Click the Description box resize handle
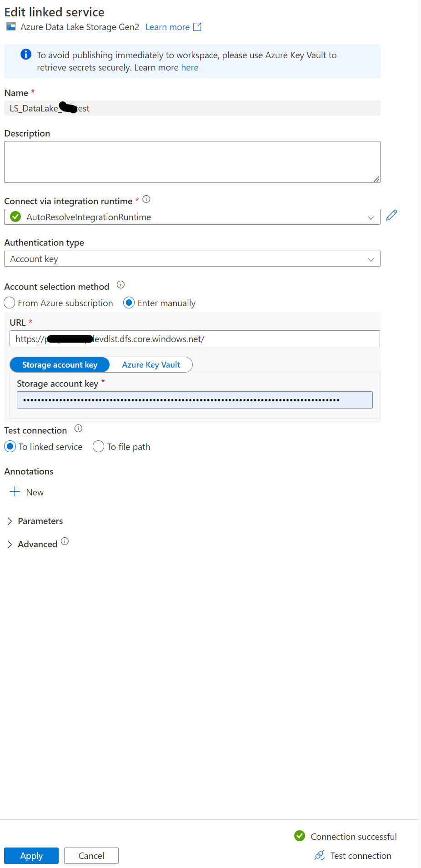This screenshot has height=868, width=421. 376,179
